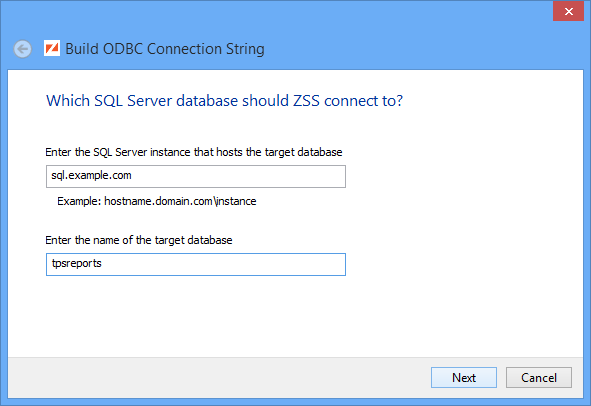Focus the SQL Server instance input field
Screen dimensions: 591x406
(x=196, y=176)
